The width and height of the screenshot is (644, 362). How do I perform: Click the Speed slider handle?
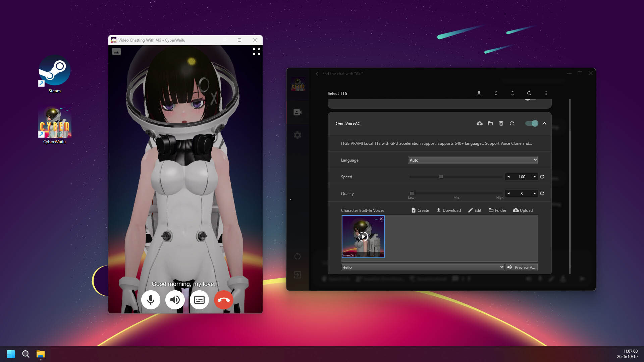[x=441, y=177]
